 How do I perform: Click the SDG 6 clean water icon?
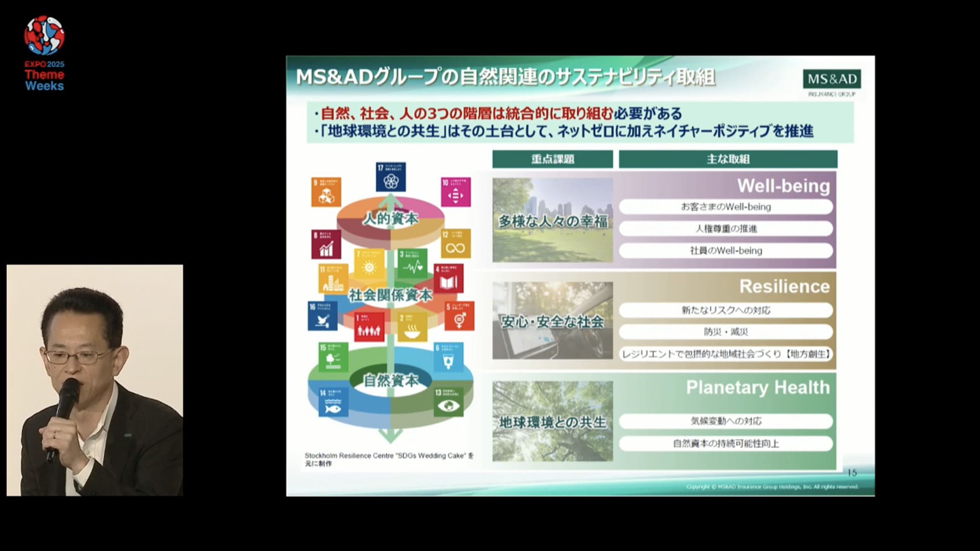(x=448, y=357)
